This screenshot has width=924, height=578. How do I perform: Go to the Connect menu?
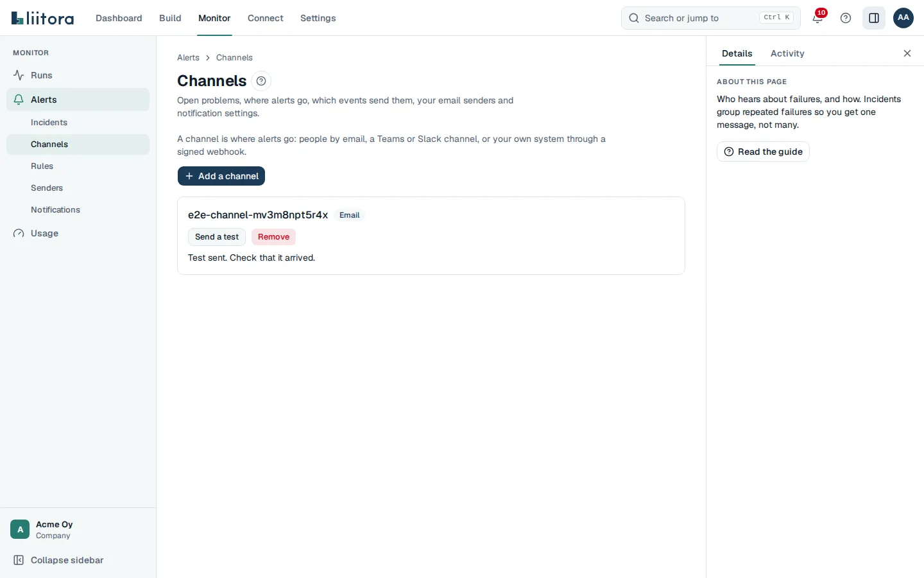(x=266, y=18)
